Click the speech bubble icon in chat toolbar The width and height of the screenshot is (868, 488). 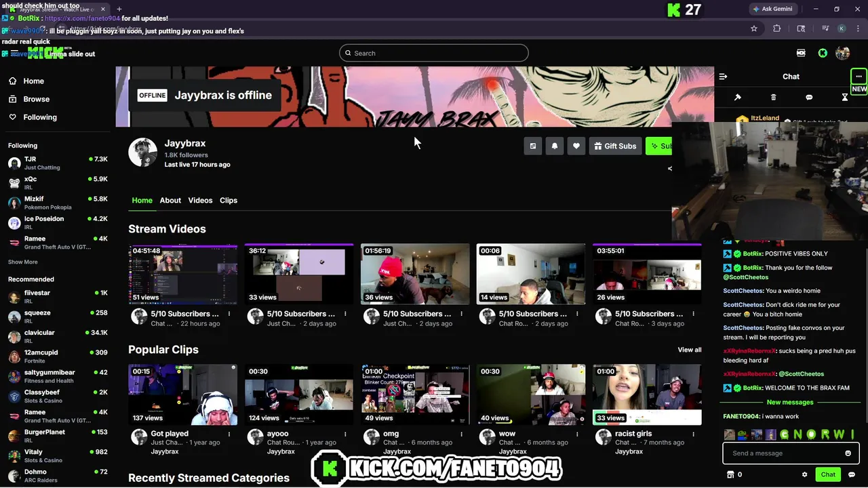coord(809,98)
